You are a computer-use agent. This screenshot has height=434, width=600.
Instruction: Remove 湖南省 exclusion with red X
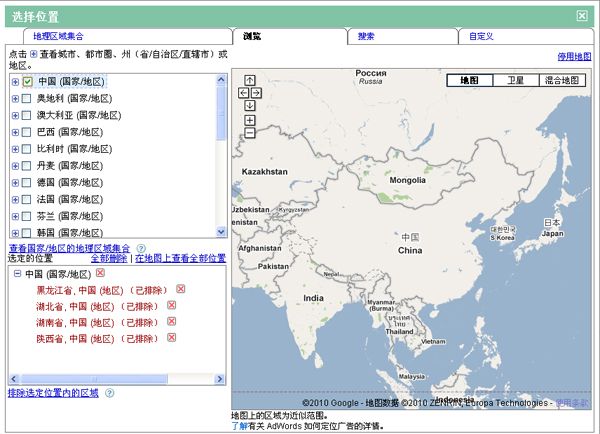click(x=170, y=322)
